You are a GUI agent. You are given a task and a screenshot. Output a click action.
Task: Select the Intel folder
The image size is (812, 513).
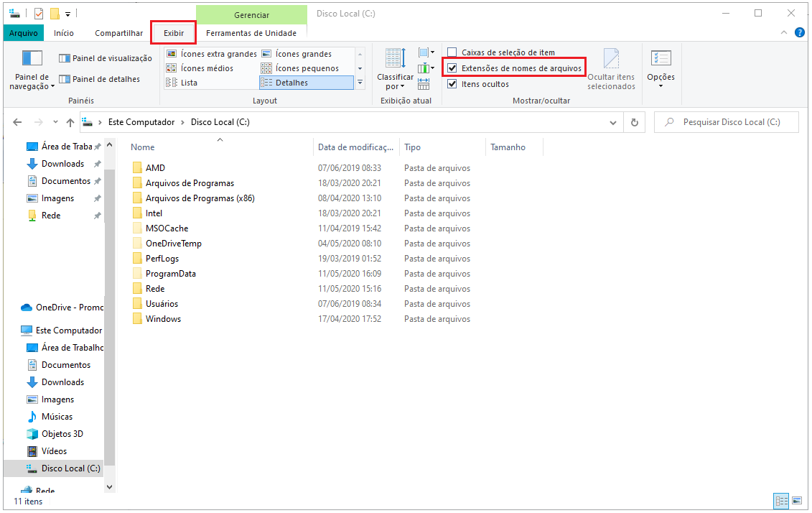click(154, 213)
